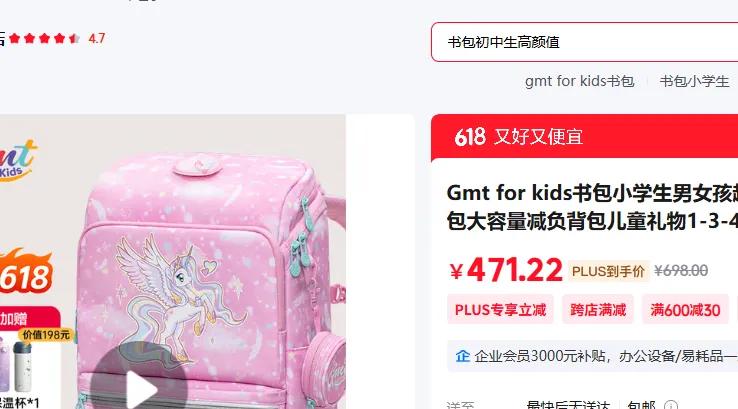This screenshot has width=738, height=409.
Task: Click the orange 618 flame badge
Action: [25, 272]
